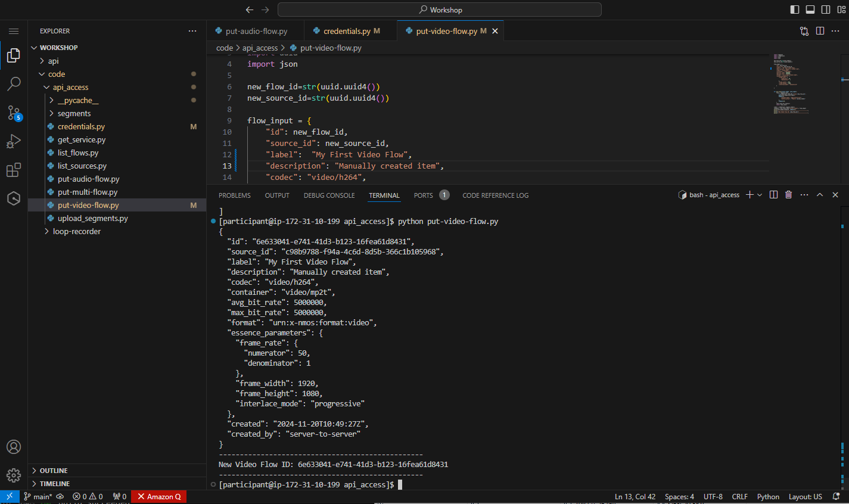This screenshot has width=849, height=504.
Task: Create a new terminal with plus icon
Action: point(750,195)
